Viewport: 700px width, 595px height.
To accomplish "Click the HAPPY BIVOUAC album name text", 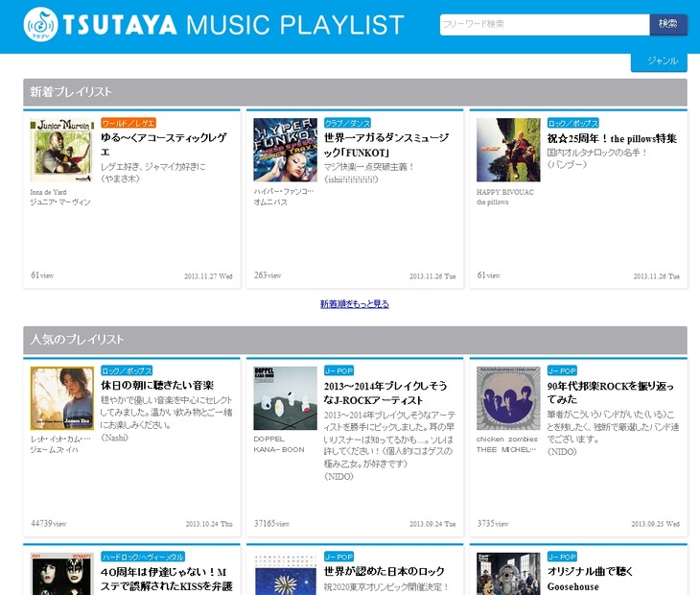I will point(505,192).
